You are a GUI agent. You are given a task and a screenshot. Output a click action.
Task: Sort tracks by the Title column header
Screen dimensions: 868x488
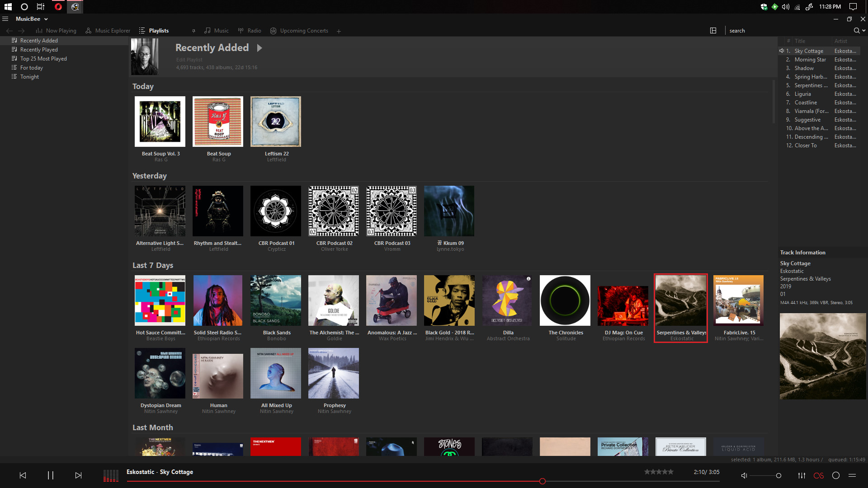tap(800, 41)
